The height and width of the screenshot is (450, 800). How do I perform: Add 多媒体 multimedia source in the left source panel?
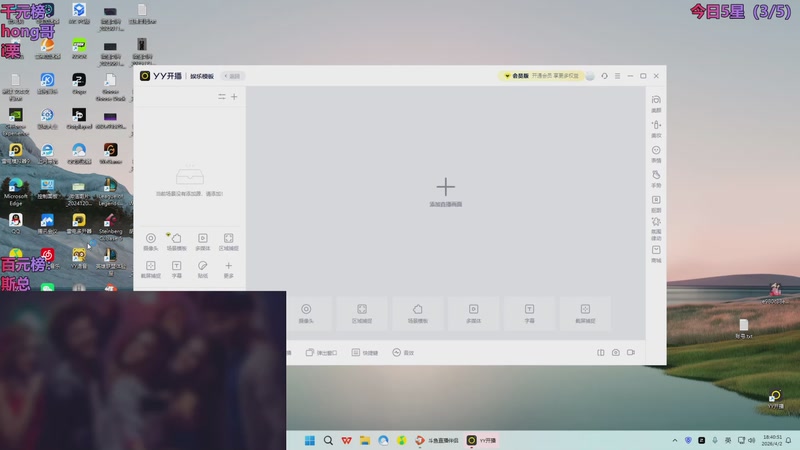(x=203, y=241)
